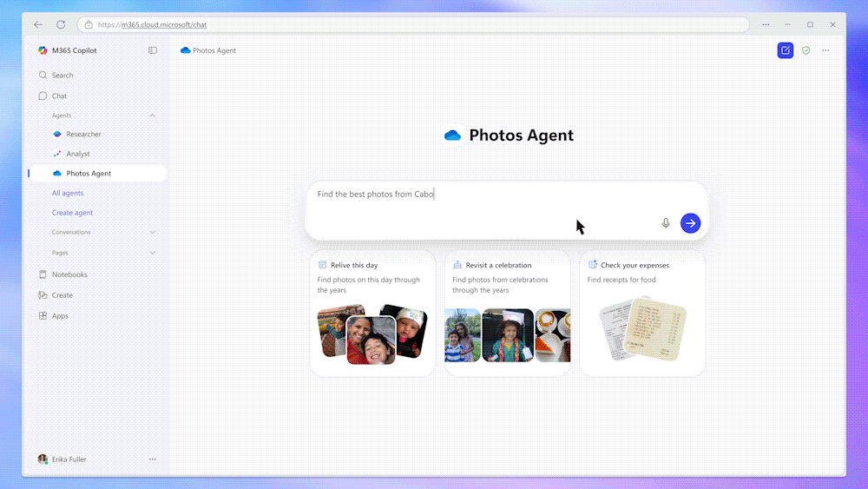The image size is (868, 489).
Task: Choose the Relive this day card
Action: tap(372, 313)
